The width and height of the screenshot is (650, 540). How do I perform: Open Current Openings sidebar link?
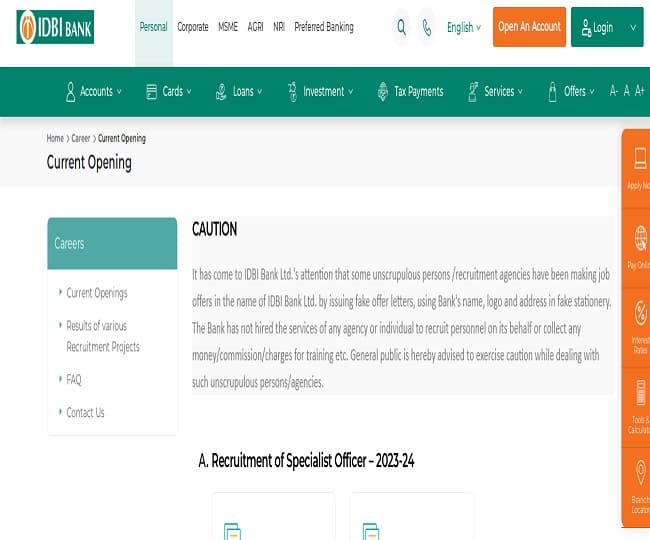coord(97,293)
